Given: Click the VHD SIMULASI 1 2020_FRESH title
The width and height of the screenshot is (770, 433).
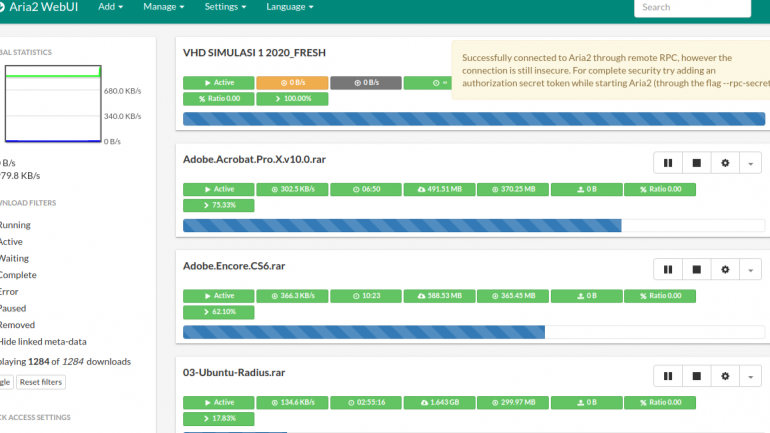Looking at the screenshot, I should point(254,53).
